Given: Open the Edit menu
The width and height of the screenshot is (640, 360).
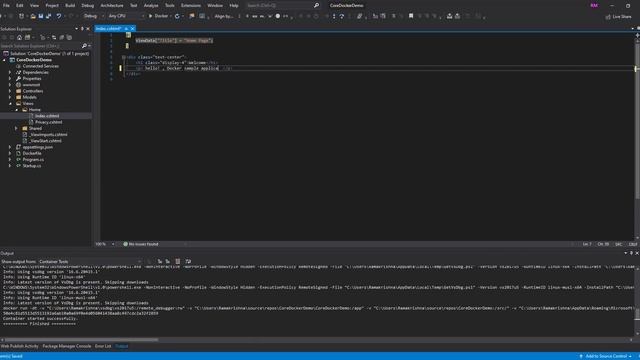Looking at the screenshot, I should click(20, 5).
